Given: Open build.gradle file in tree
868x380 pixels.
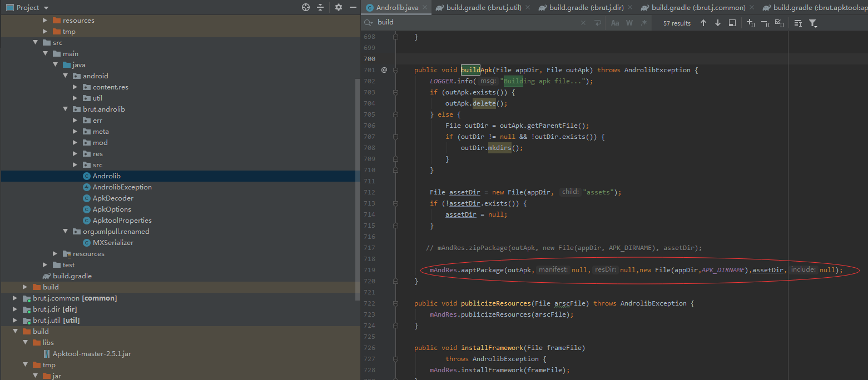Looking at the screenshot, I should [x=67, y=276].
